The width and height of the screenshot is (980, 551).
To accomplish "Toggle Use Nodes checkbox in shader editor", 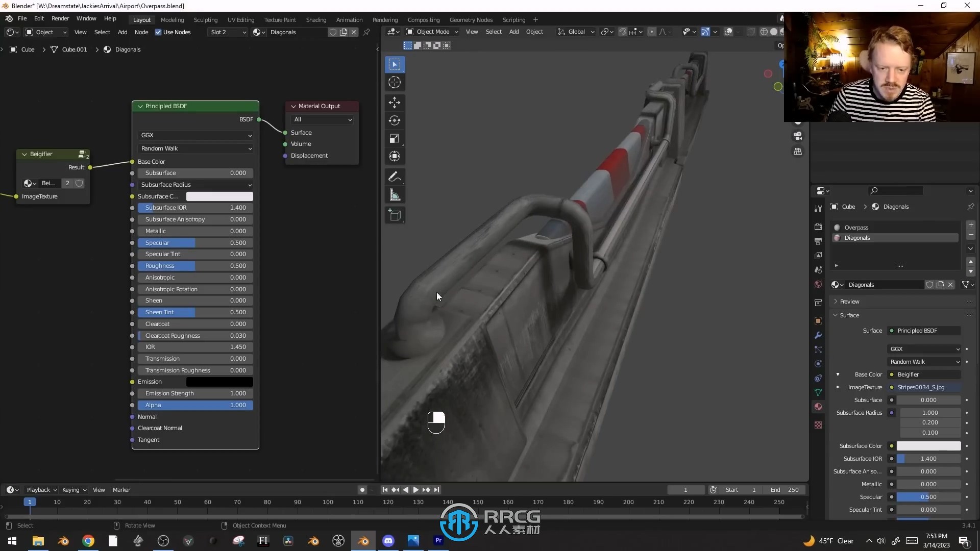I will (158, 32).
